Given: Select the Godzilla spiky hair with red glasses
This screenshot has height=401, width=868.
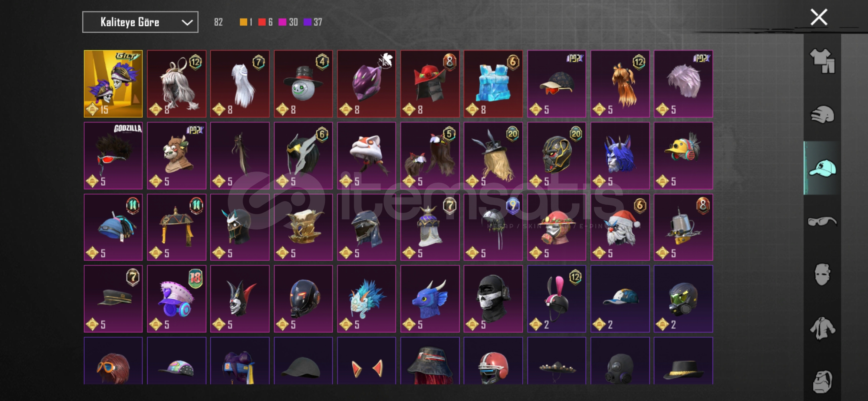Looking at the screenshot, I should (113, 156).
